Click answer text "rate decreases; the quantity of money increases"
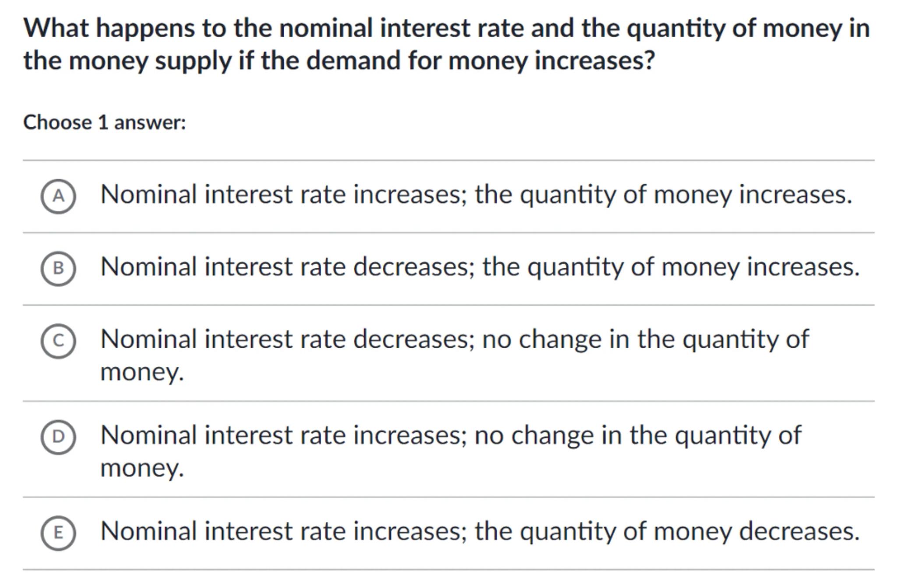 (x=480, y=267)
